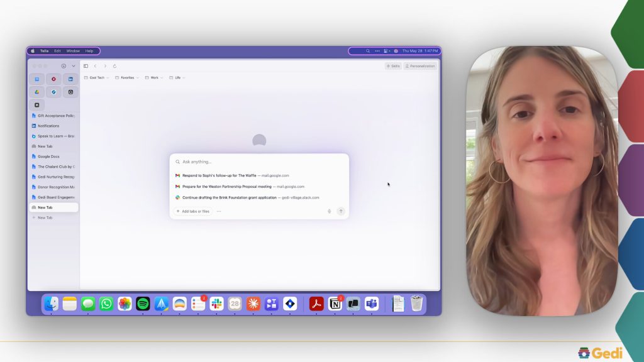Focus the Ask anything input field
644x362 pixels.
(259, 162)
